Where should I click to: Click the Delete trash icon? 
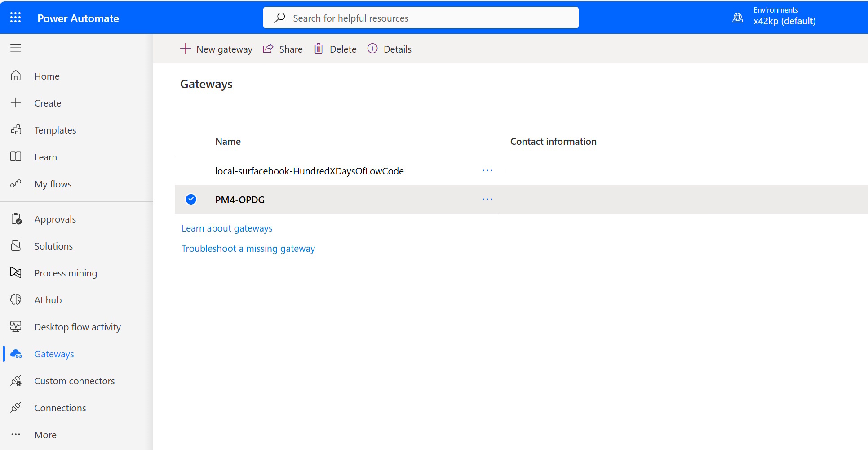coord(319,49)
